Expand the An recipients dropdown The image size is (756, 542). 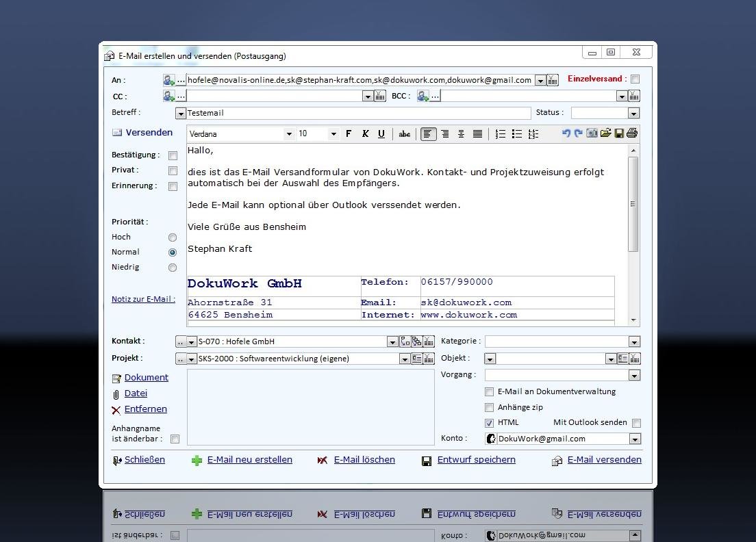tap(540, 81)
